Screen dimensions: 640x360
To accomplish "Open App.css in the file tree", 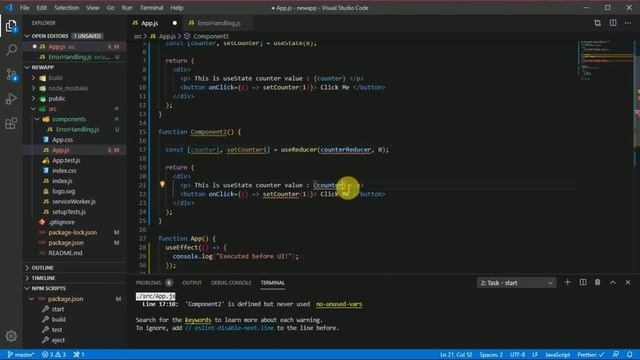I will [62, 140].
